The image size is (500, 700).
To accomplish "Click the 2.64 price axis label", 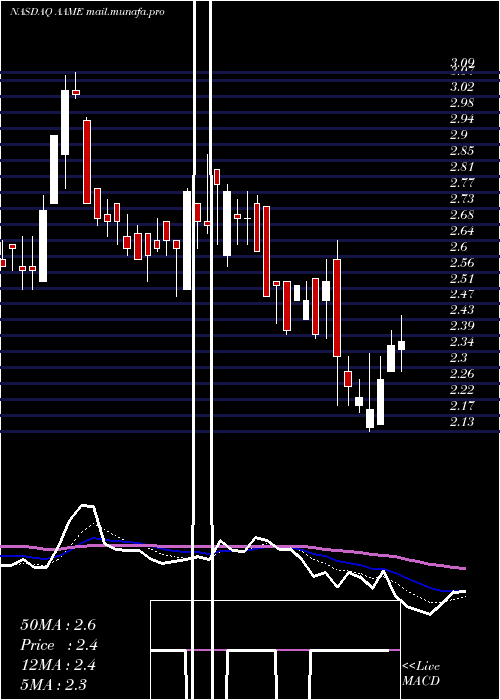I will tap(462, 231).
